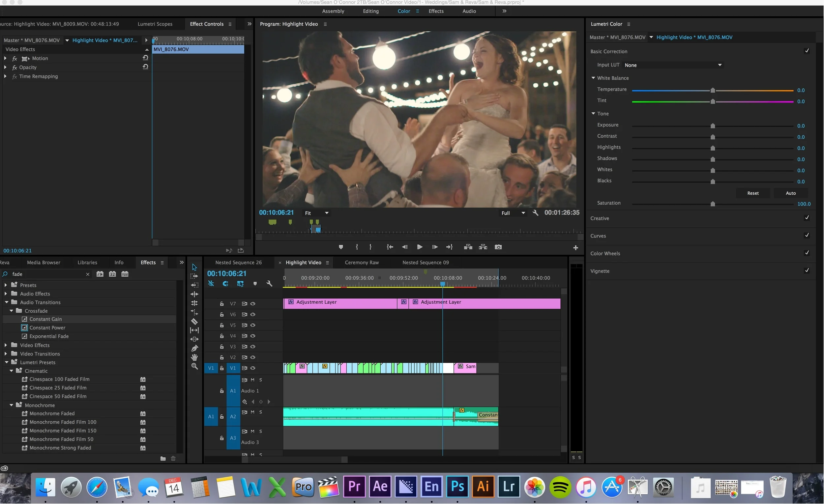This screenshot has width=824, height=504.
Task: Click Reset in the Tone section
Action: (x=753, y=193)
